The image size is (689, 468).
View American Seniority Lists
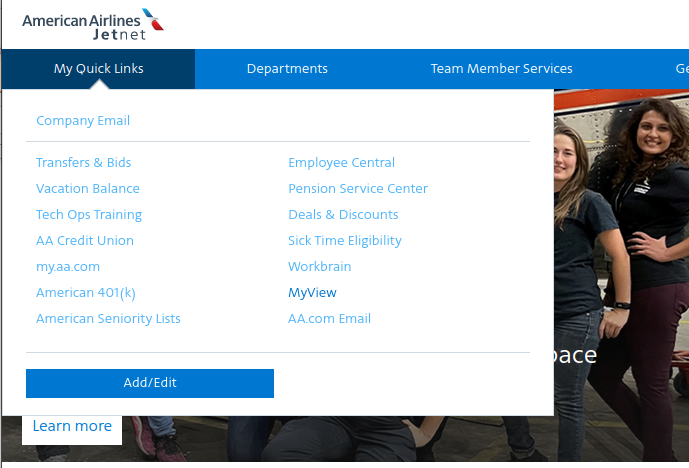[x=108, y=319]
